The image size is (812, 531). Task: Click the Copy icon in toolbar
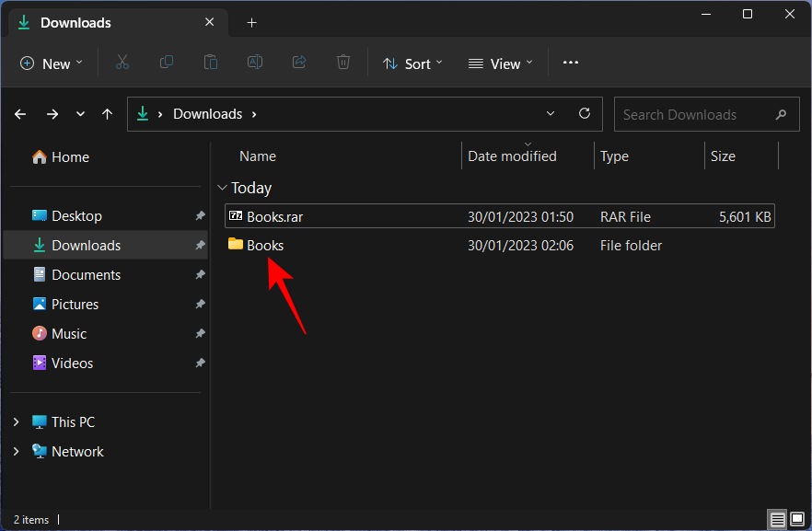click(167, 63)
